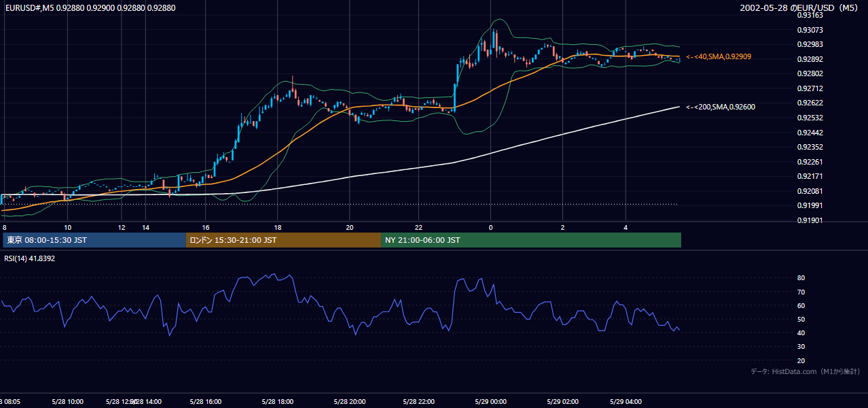Click the 5/28 10:00 date label
The image size is (868, 408).
point(67,401)
